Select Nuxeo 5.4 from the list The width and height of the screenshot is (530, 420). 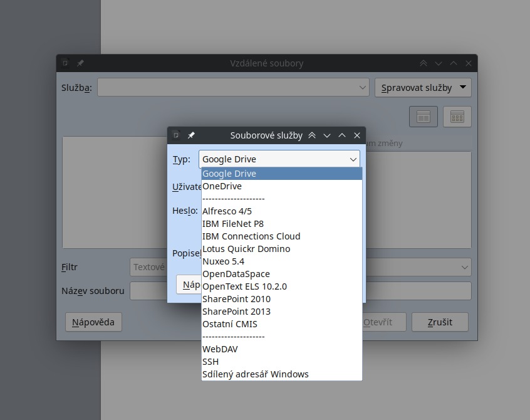[223, 261]
